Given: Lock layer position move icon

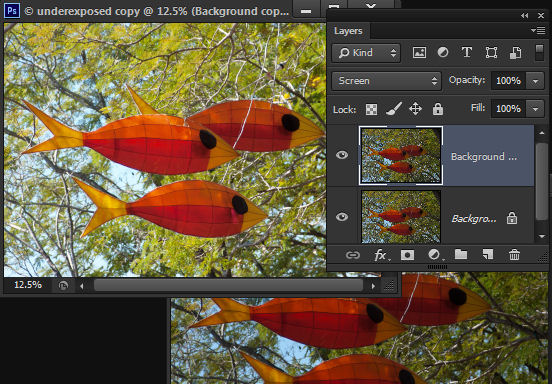Looking at the screenshot, I should pyautogui.click(x=415, y=109).
